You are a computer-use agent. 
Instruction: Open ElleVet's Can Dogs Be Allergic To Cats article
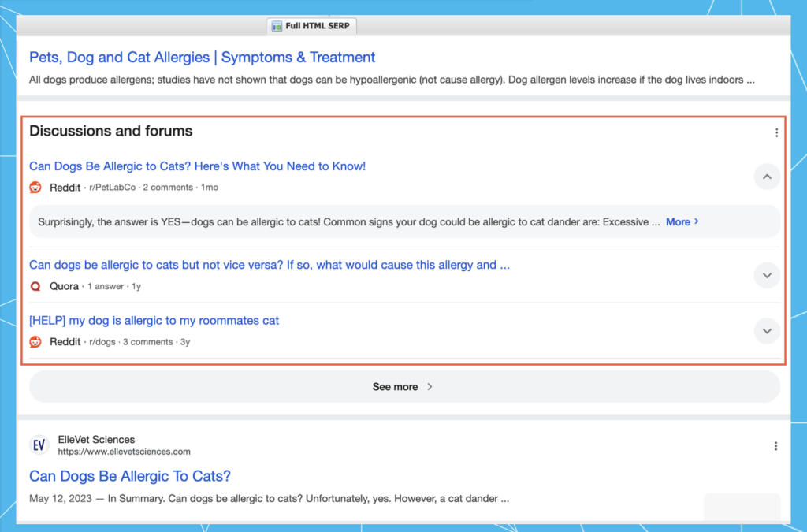click(x=129, y=476)
